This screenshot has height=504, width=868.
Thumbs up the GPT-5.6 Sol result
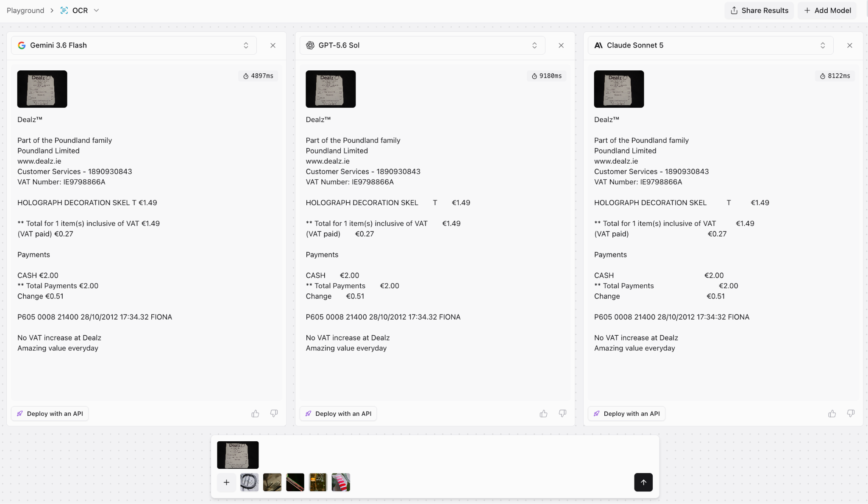coord(544,414)
